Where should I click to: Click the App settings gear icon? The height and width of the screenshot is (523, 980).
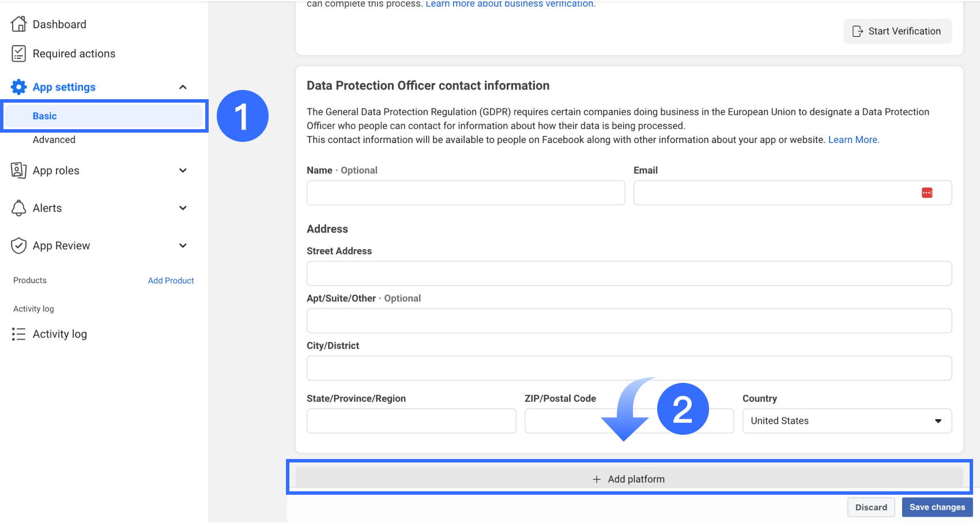tap(18, 87)
